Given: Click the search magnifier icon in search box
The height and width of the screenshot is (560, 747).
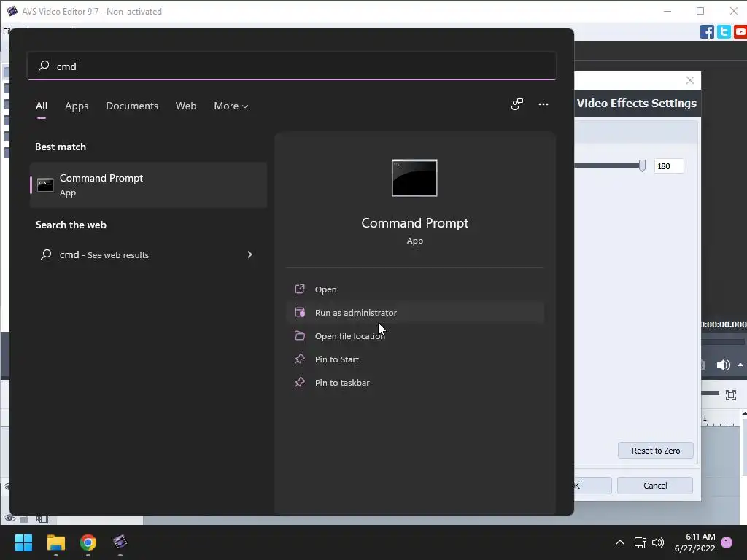Looking at the screenshot, I should [44, 65].
